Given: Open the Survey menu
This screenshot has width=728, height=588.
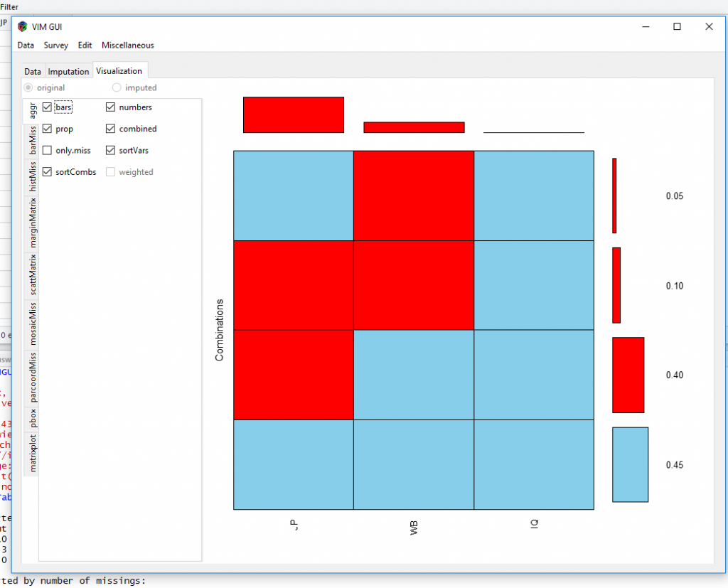Looking at the screenshot, I should tap(55, 45).
